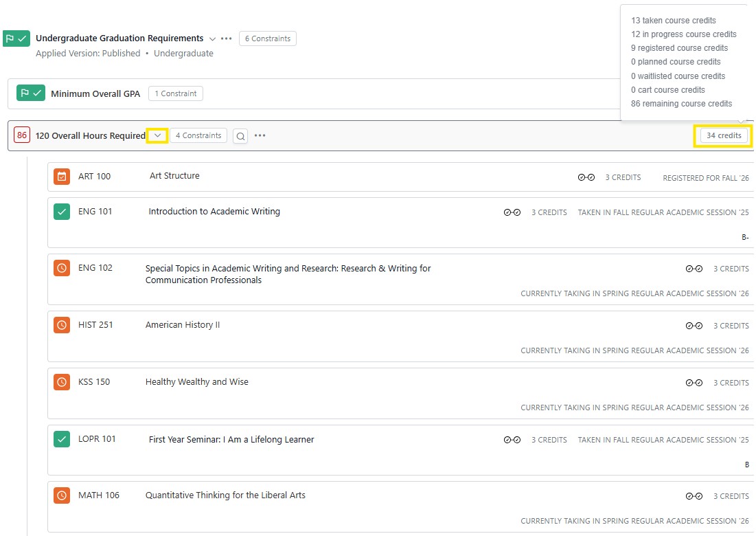The image size is (756, 536).
Task: Click the Undergraduate Graduation Requirements heading
Action: coord(119,38)
